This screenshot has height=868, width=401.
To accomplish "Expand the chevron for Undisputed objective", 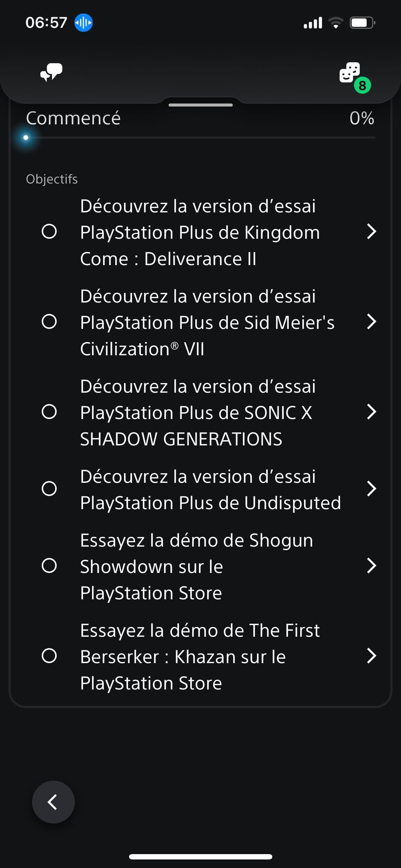I will click(371, 489).
